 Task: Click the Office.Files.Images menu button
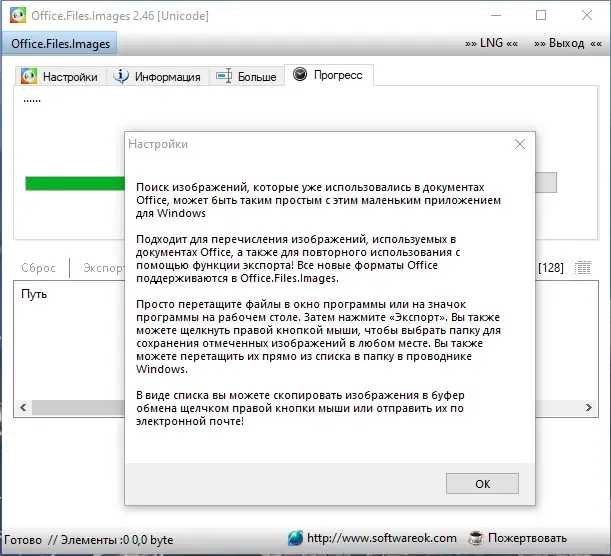click(60, 44)
